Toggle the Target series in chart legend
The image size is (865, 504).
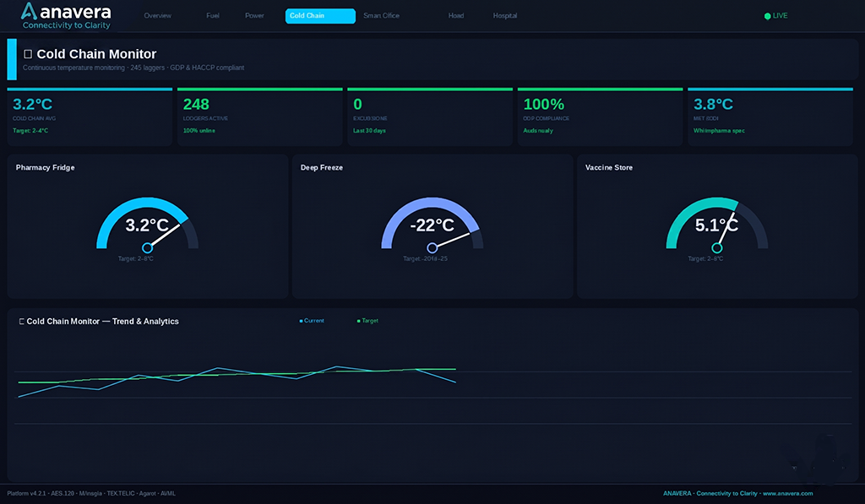click(367, 320)
